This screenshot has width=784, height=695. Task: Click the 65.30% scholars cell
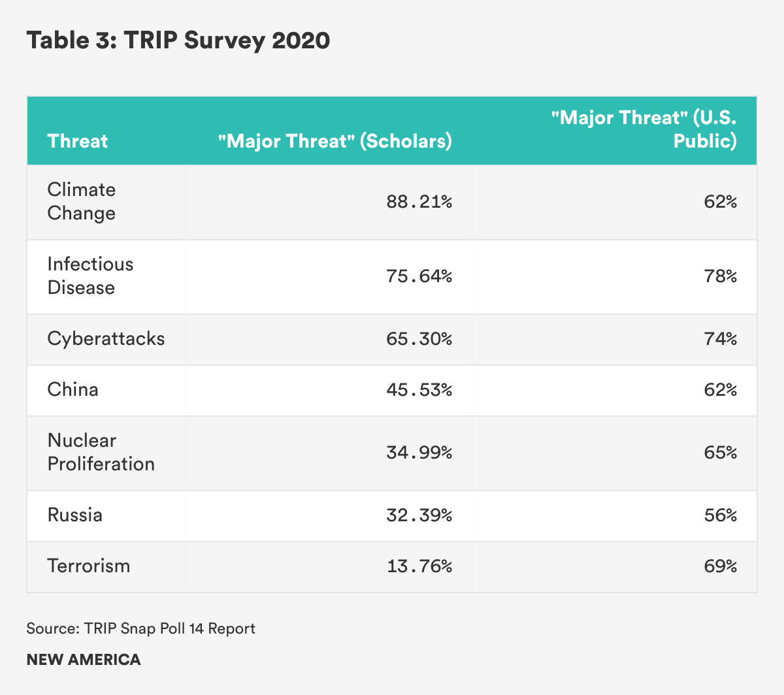coord(419,339)
